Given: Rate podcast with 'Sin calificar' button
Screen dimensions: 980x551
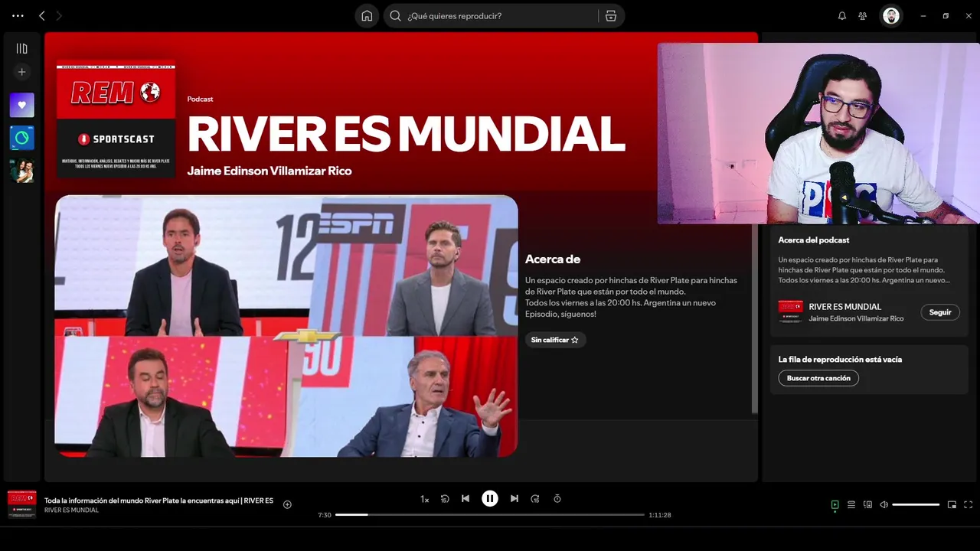Looking at the screenshot, I should (555, 340).
